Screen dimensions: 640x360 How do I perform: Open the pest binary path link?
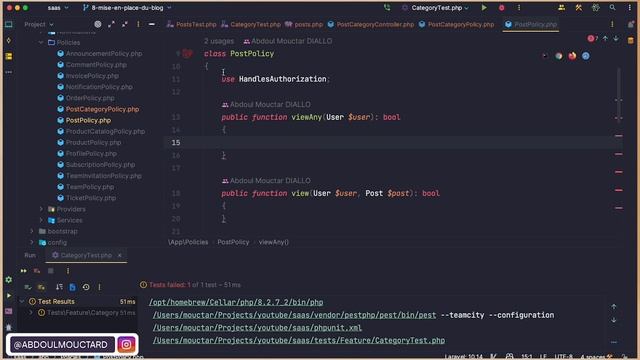click(294, 315)
